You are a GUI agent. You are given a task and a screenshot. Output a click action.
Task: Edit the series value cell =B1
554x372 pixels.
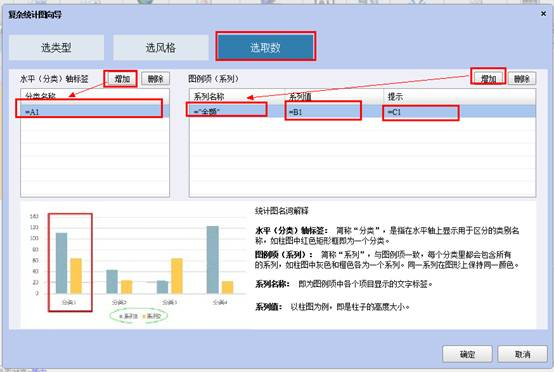334,112
